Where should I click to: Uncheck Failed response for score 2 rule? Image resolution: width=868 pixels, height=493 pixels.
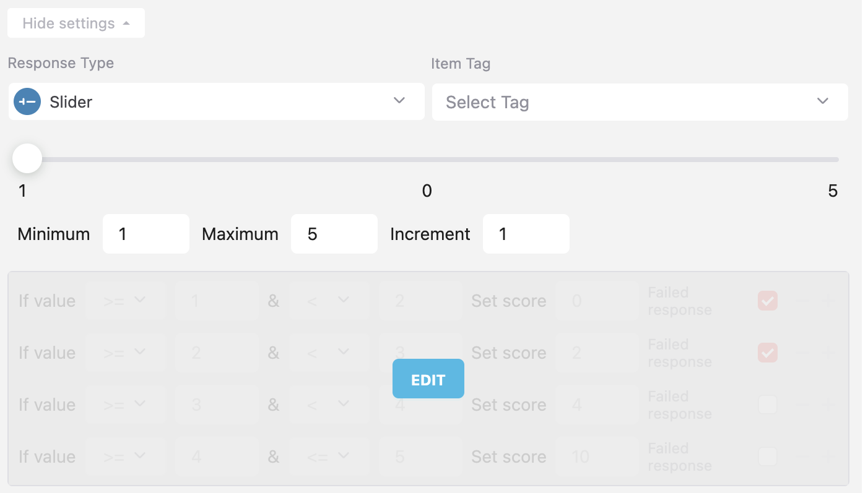(x=768, y=353)
